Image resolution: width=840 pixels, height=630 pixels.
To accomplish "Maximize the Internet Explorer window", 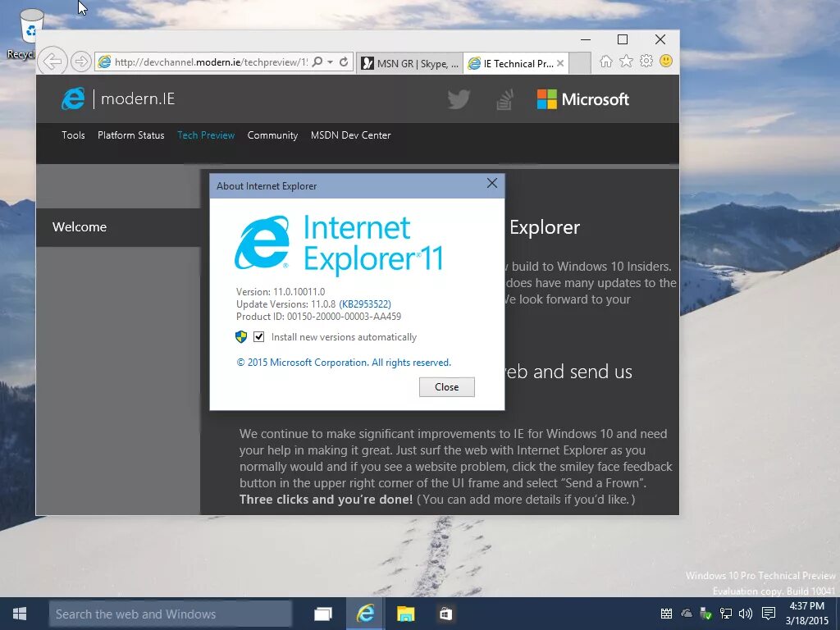I will [623, 39].
